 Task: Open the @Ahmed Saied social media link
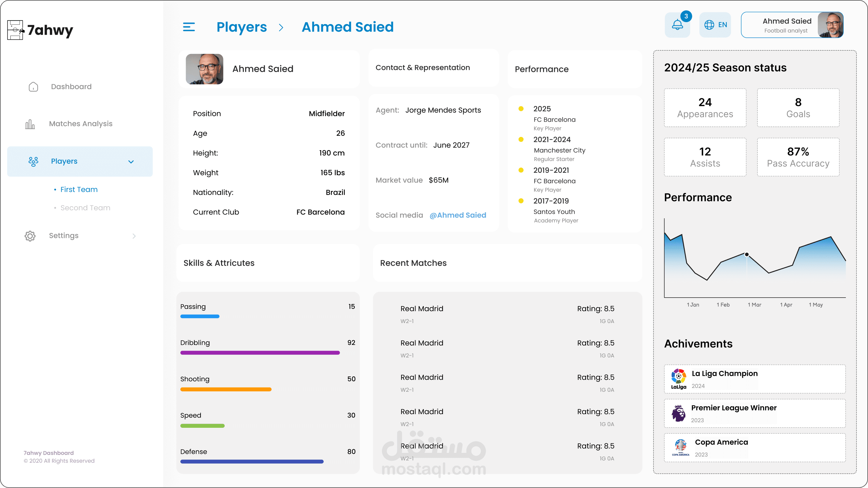457,215
